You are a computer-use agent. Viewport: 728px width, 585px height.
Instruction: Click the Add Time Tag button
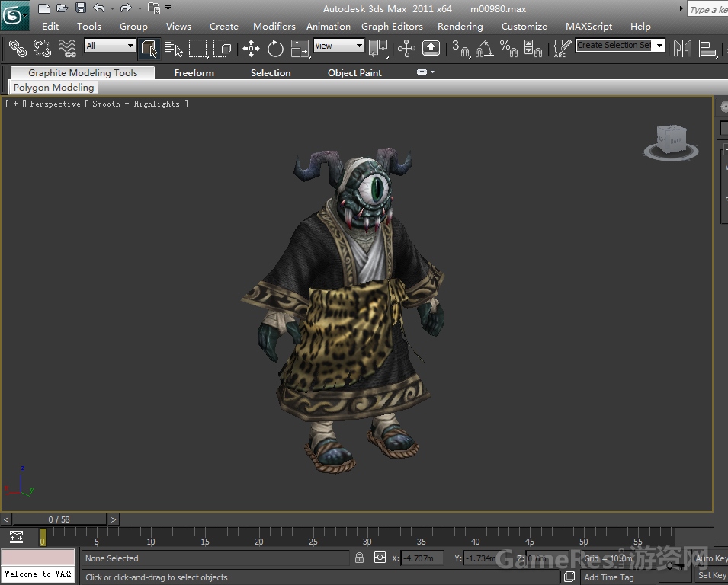click(608, 577)
